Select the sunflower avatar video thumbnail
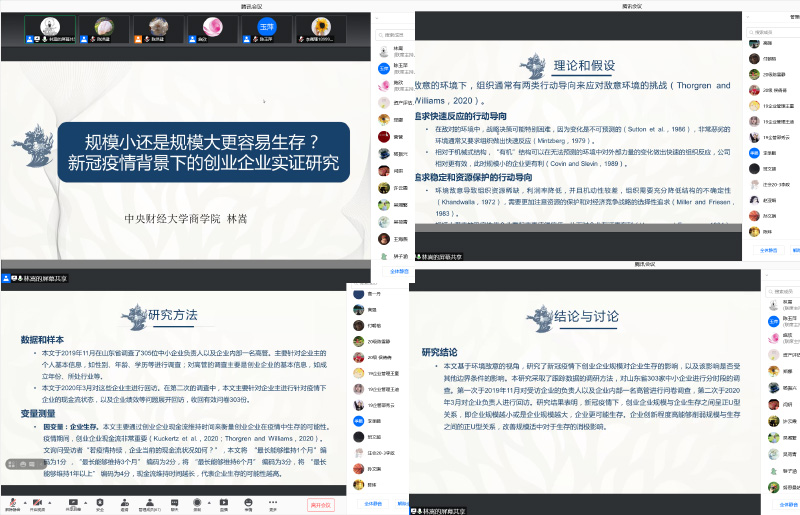 (x=321, y=30)
